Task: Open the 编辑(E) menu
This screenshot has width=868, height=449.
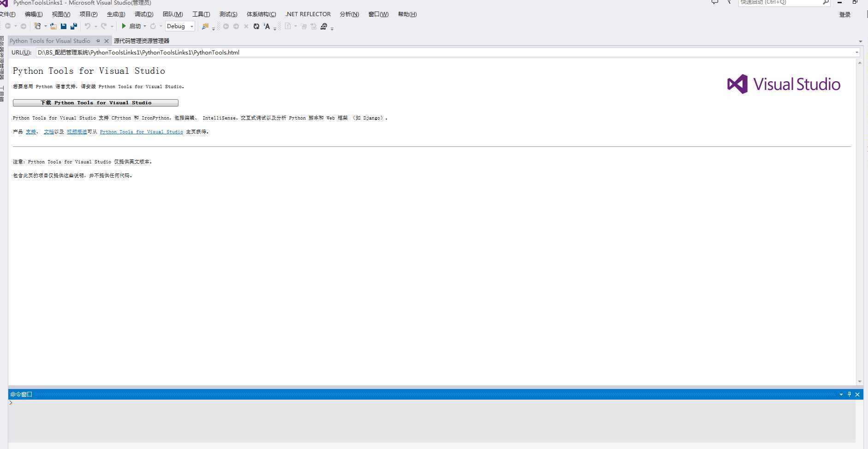Action: click(x=34, y=14)
